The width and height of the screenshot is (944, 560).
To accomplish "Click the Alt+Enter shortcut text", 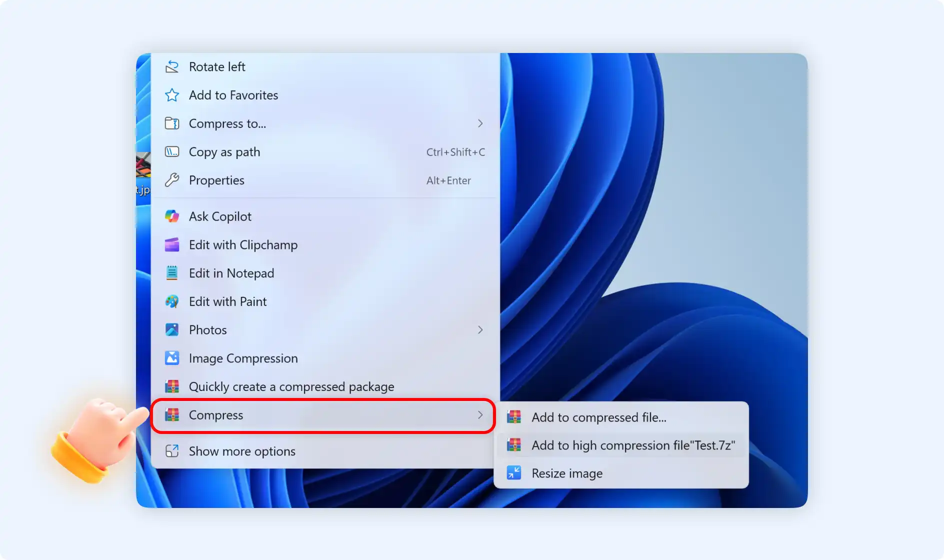I will [448, 180].
